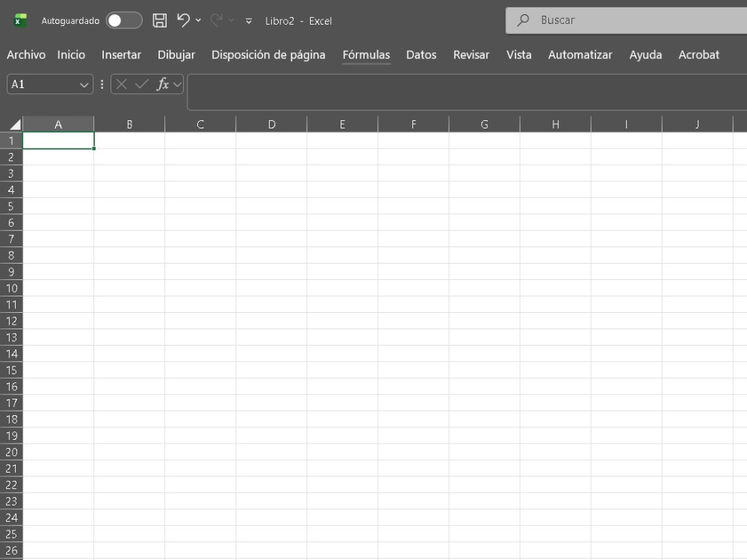
Task: Click the Excel app icon in title bar
Action: click(x=20, y=20)
